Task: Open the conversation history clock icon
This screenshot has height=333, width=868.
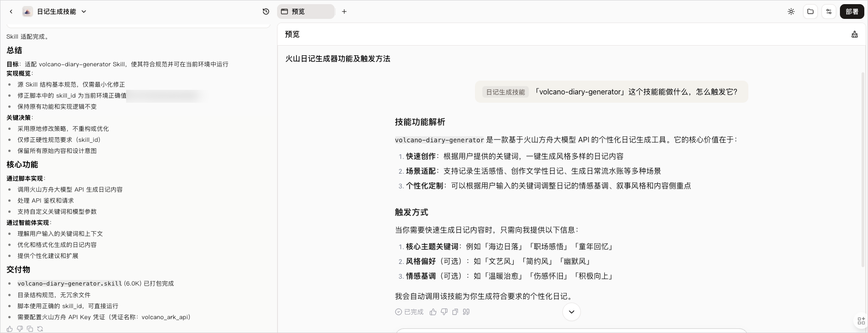Action: (x=266, y=12)
